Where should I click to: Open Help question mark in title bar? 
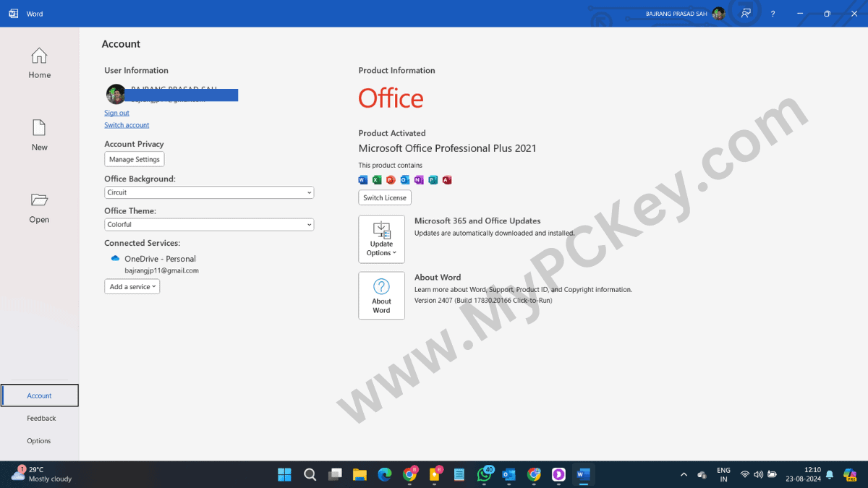pyautogui.click(x=773, y=14)
